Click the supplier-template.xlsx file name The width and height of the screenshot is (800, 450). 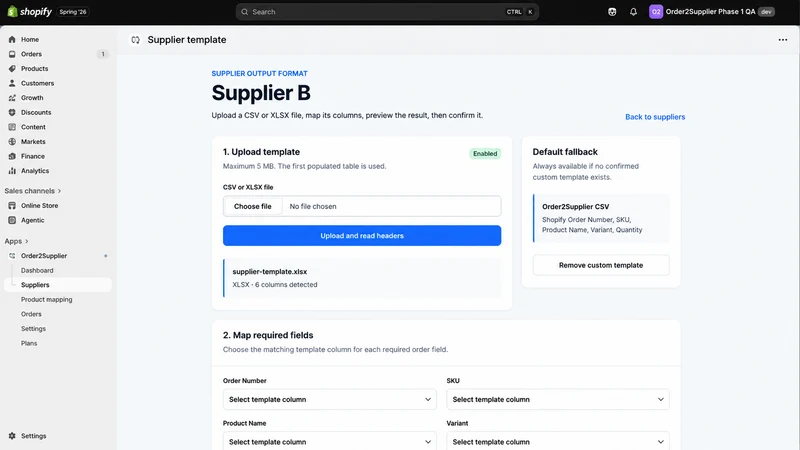point(269,272)
